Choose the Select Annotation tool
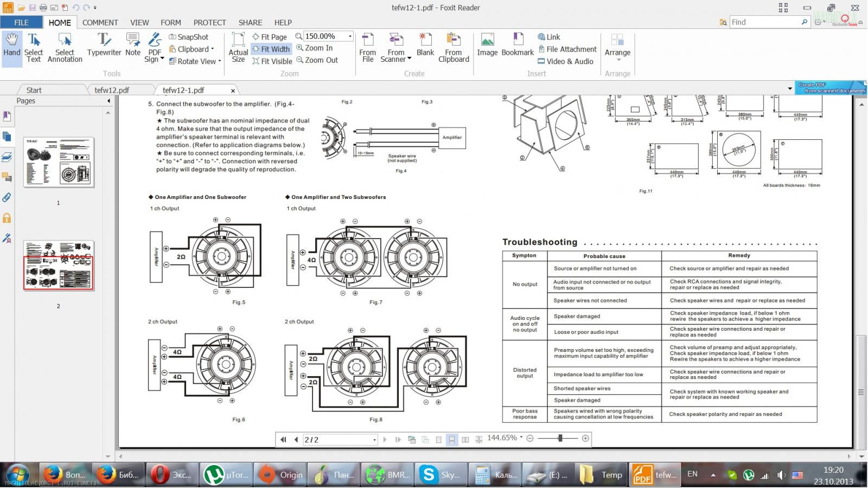 click(x=65, y=48)
